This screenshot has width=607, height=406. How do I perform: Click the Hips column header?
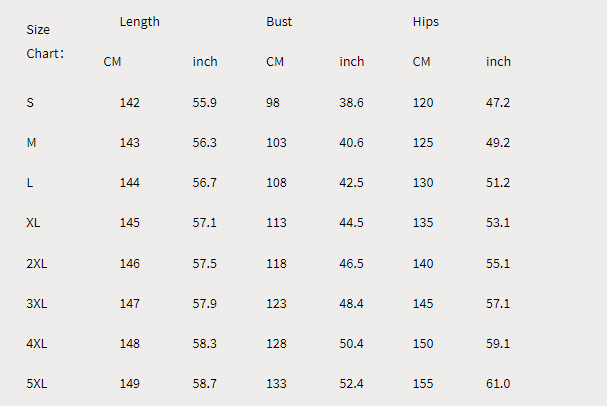426,21
